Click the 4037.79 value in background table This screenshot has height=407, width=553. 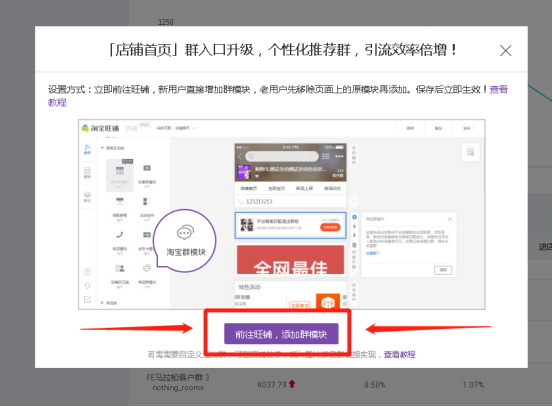pos(272,384)
